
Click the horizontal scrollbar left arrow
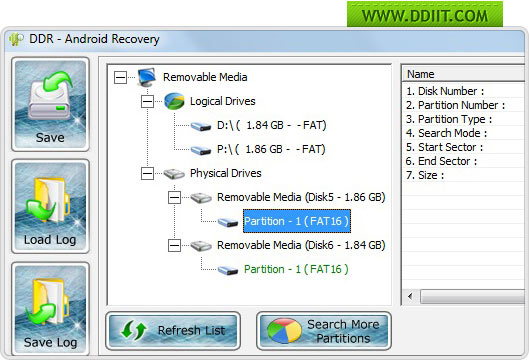pyautogui.click(x=410, y=297)
